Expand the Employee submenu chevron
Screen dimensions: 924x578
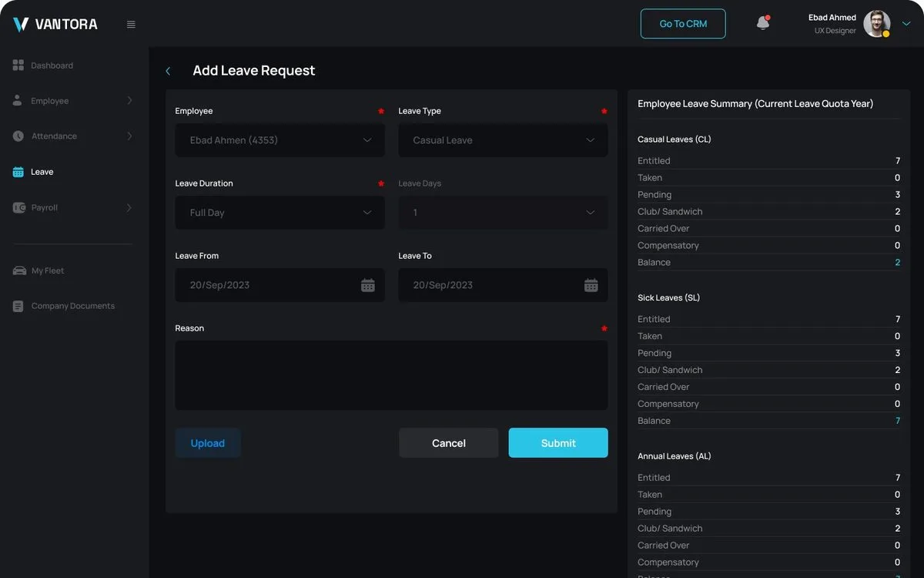coord(129,101)
